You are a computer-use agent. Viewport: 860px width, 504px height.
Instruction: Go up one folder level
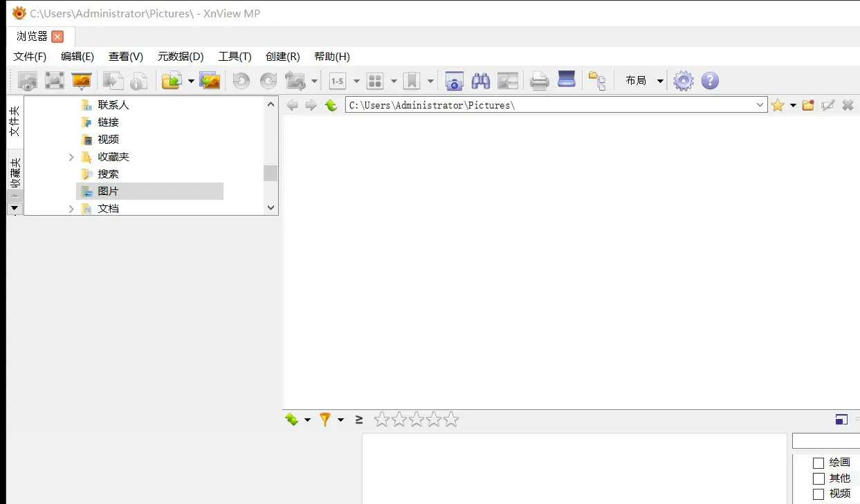click(331, 105)
